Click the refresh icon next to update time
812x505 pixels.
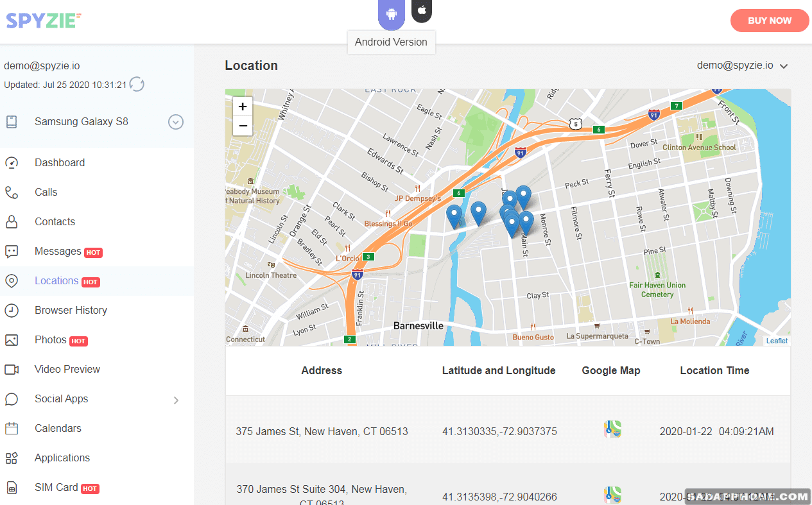(136, 84)
